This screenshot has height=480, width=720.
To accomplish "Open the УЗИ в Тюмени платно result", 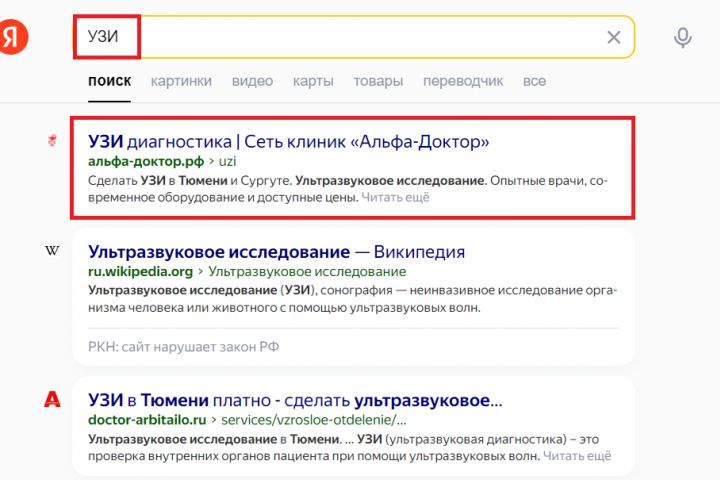I will click(x=295, y=400).
